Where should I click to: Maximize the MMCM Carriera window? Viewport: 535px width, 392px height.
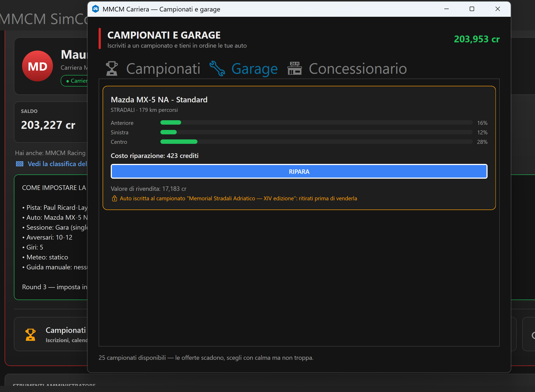[472, 9]
